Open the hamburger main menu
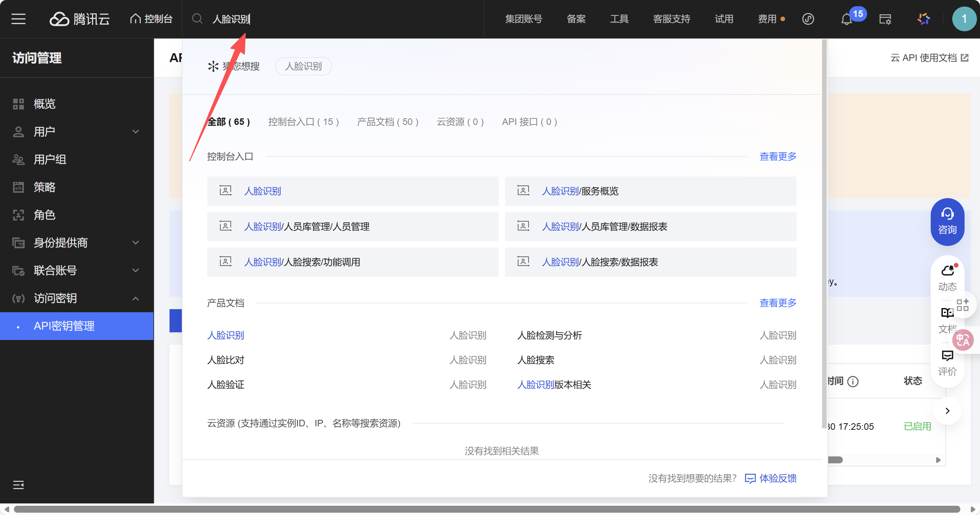980x515 pixels. point(18,19)
